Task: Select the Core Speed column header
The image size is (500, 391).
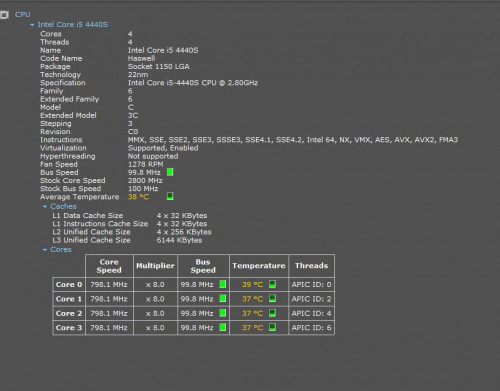Action: click(109, 266)
